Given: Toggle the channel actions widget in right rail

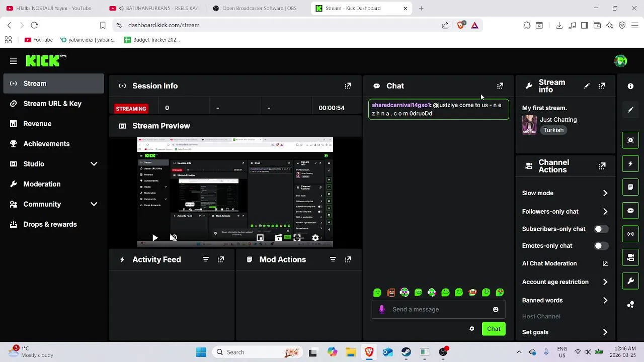Looking at the screenshot, I should coord(630,257).
